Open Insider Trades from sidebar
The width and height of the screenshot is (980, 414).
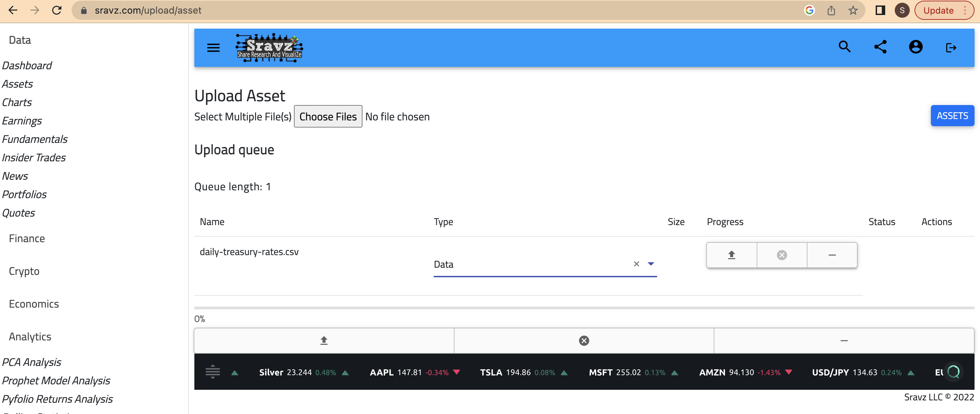34,158
